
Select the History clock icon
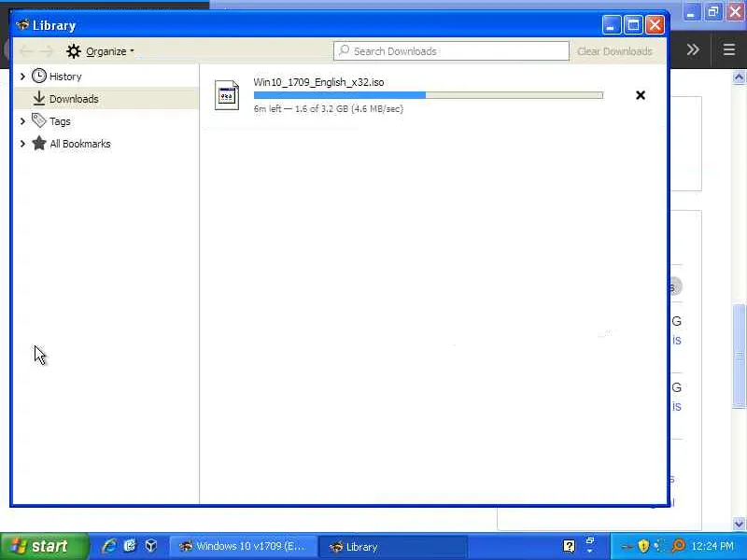click(39, 76)
